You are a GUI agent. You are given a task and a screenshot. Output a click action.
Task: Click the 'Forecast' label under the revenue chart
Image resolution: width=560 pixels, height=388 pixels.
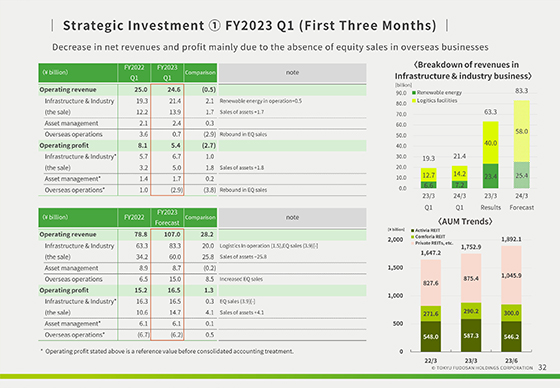521,208
